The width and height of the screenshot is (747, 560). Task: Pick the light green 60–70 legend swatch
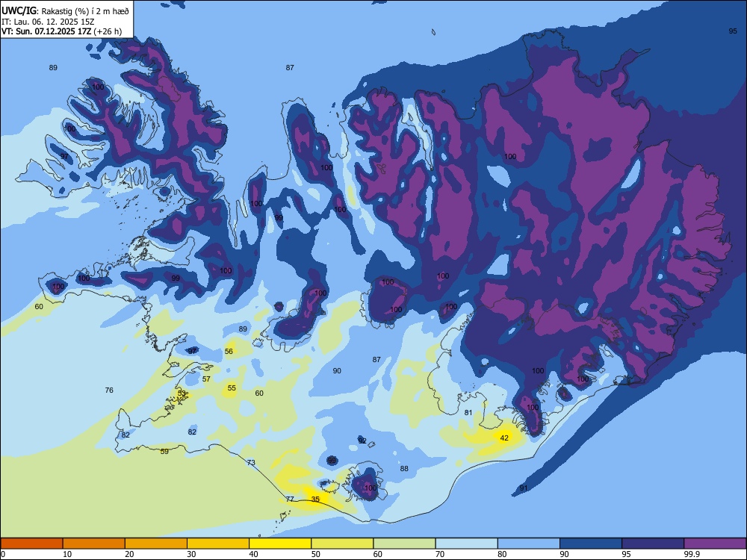[404, 544]
